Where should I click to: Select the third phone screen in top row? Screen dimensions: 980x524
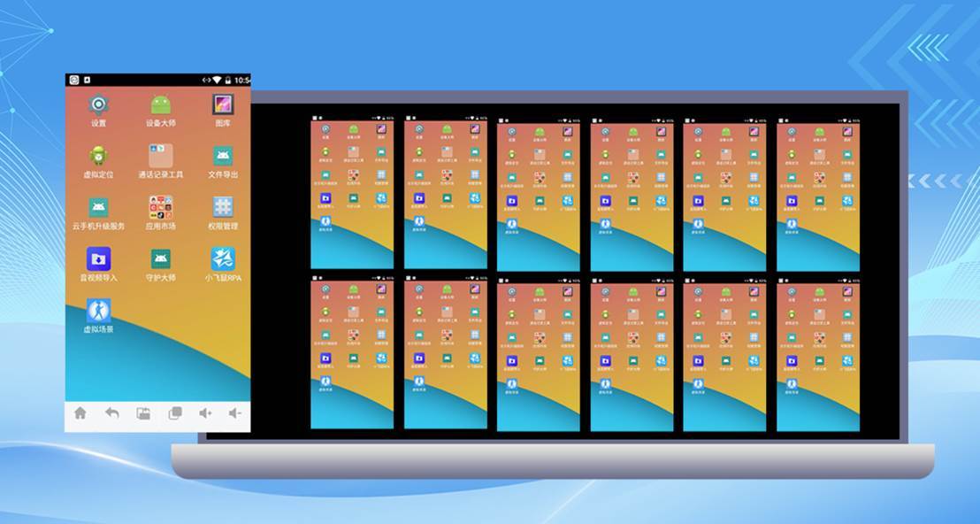point(538,195)
